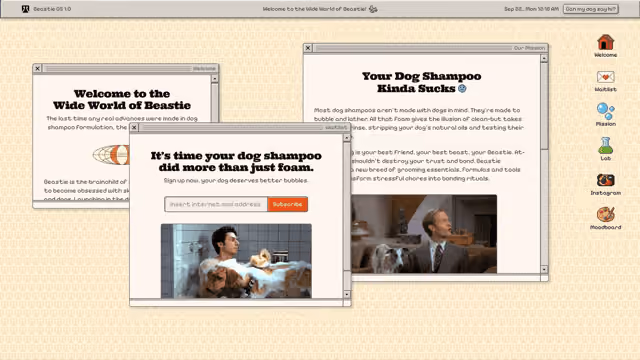Screen dimensions: 640x360
Task: Click 'Beastie OS 1.0' text in menu bar
Action: [x=52, y=9]
